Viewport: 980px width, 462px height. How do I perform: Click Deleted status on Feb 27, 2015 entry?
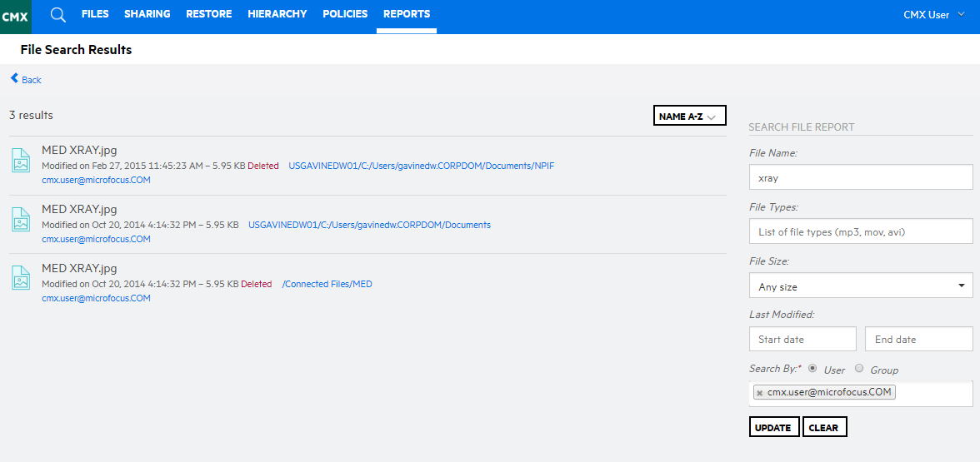pos(263,166)
